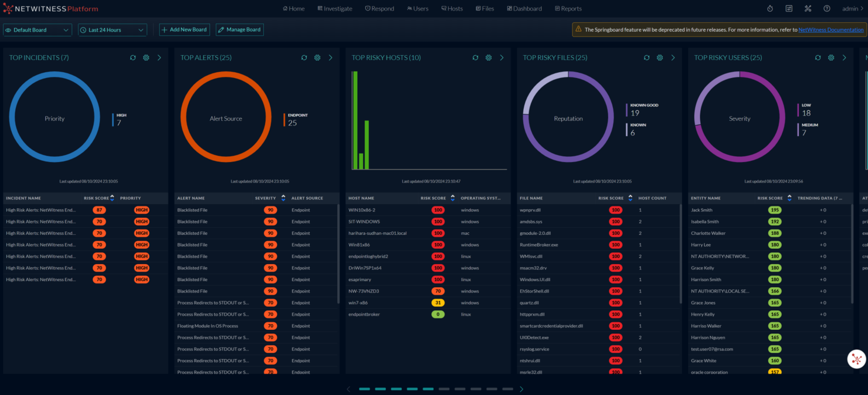This screenshot has height=395, width=868.
Task: Select the third dashboard page indicator
Action: point(396,389)
